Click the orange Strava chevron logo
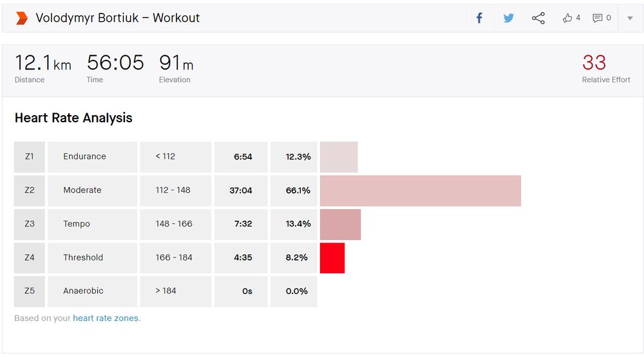 coord(21,18)
